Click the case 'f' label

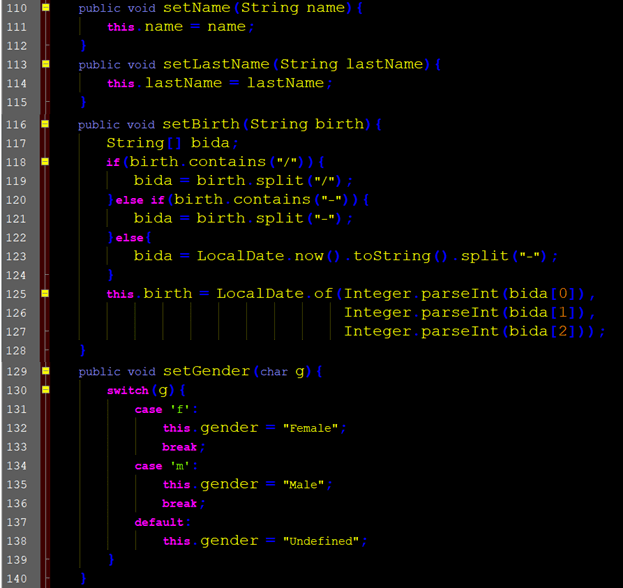point(166,409)
